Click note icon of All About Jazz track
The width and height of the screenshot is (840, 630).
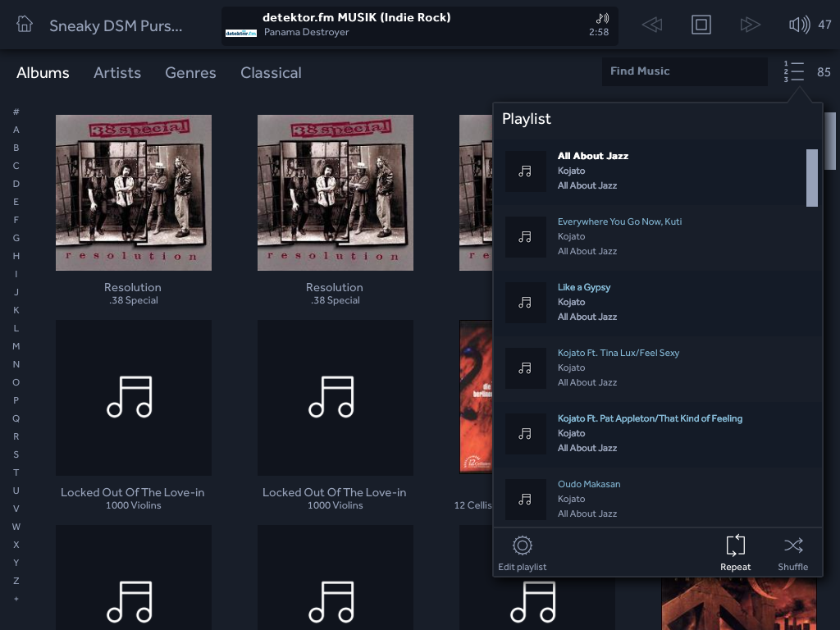(x=526, y=171)
